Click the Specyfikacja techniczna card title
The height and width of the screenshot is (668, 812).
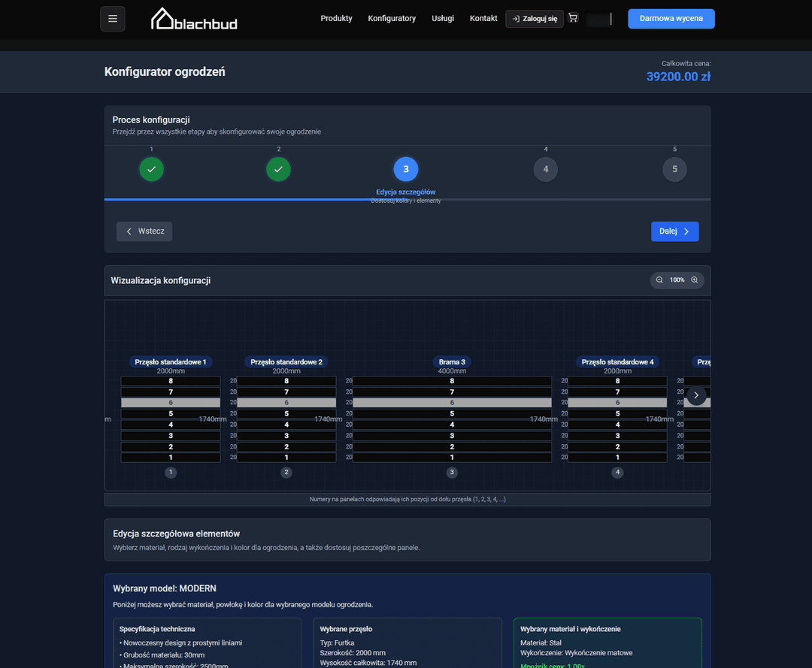[x=157, y=629]
